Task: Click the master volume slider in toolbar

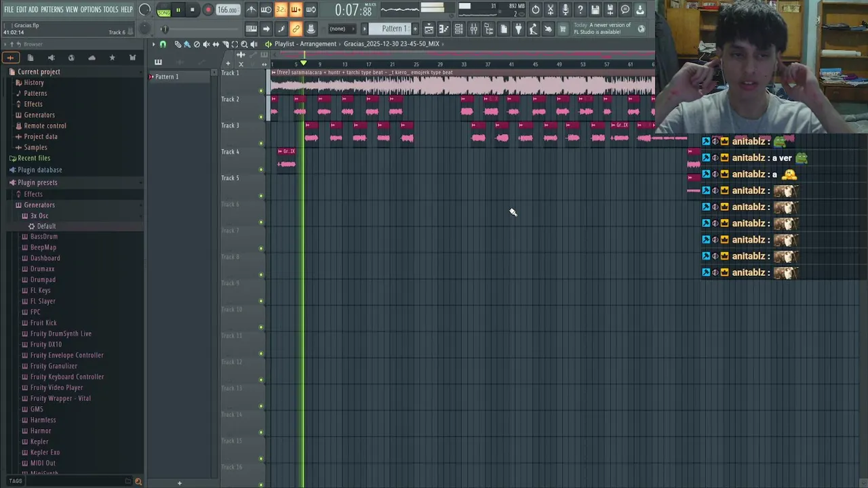Action: coord(164,29)
